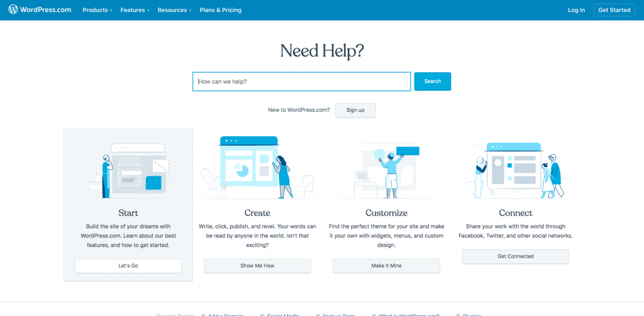Screen dimensions: 644x316
Task: Select the Create heading
Action: pyautogui.click(x=257, y=212)
